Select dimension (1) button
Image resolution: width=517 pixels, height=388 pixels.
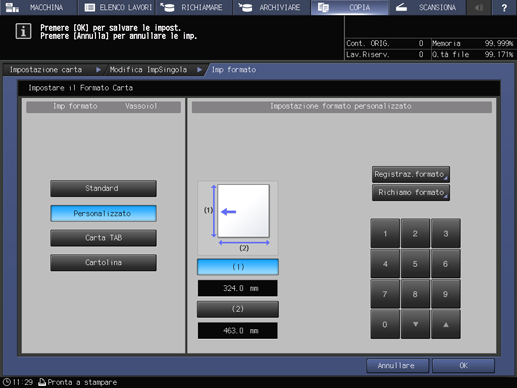coord(238,267)
